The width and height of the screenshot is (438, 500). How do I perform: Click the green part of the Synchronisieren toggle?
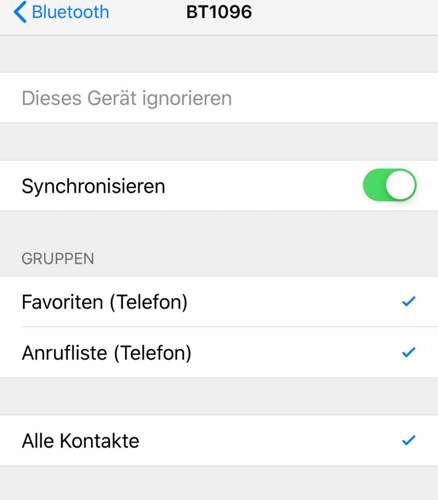point(374,185)
